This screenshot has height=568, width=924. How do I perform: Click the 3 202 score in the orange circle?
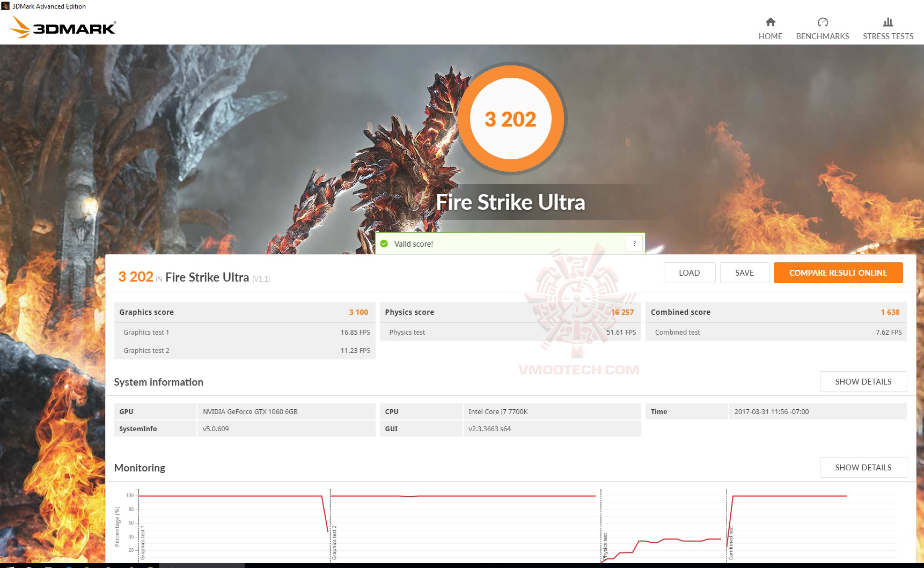coord(510,119)
